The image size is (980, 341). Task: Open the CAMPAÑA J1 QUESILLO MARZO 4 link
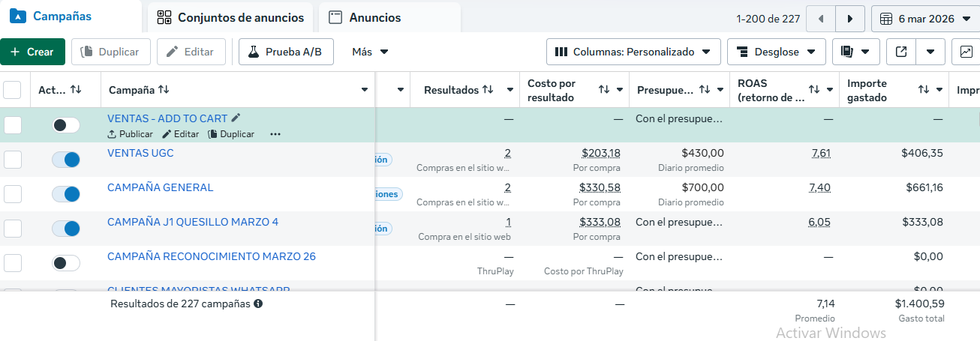(193, 222)
